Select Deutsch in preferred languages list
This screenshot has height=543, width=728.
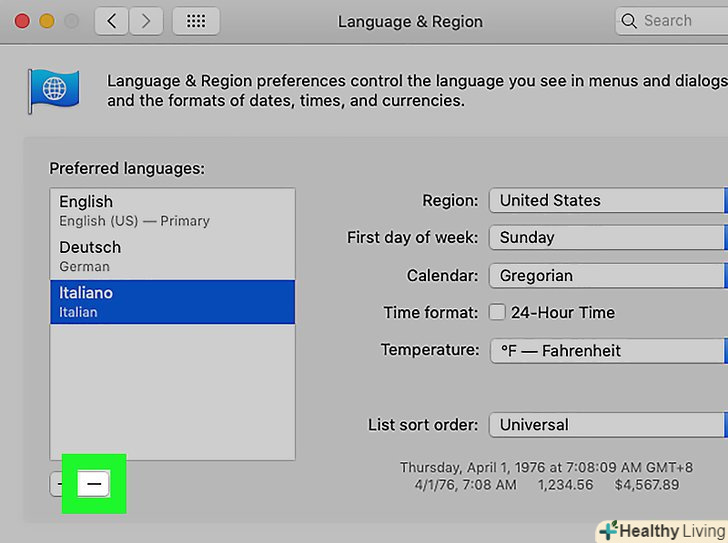coord(172,256)
